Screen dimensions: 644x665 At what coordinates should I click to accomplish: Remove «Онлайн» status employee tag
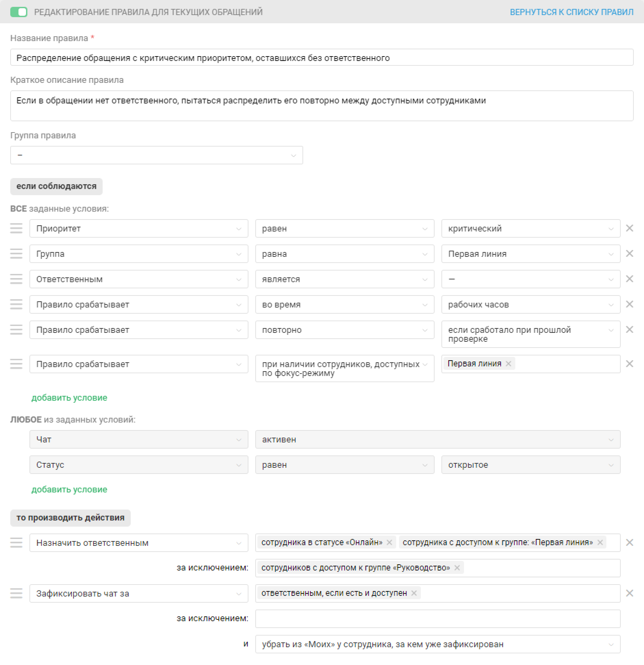point(389,542)
